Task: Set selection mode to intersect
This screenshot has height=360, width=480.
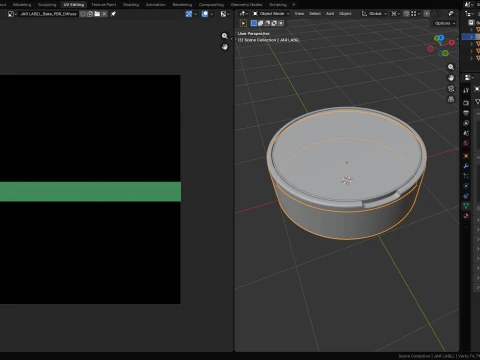Action: (281, 23)
